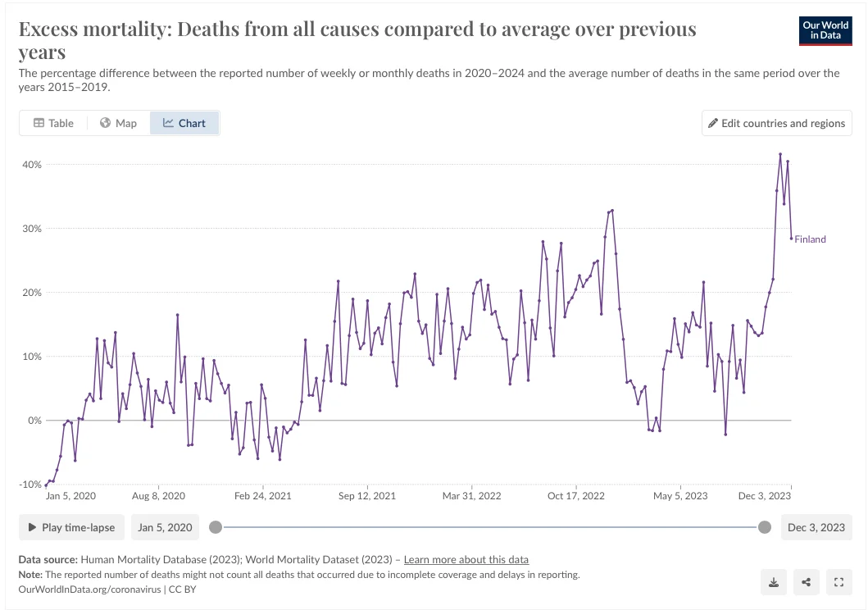Click the middle of the timeline track
This screenshot has height=610, width=868.
point(490,527)
